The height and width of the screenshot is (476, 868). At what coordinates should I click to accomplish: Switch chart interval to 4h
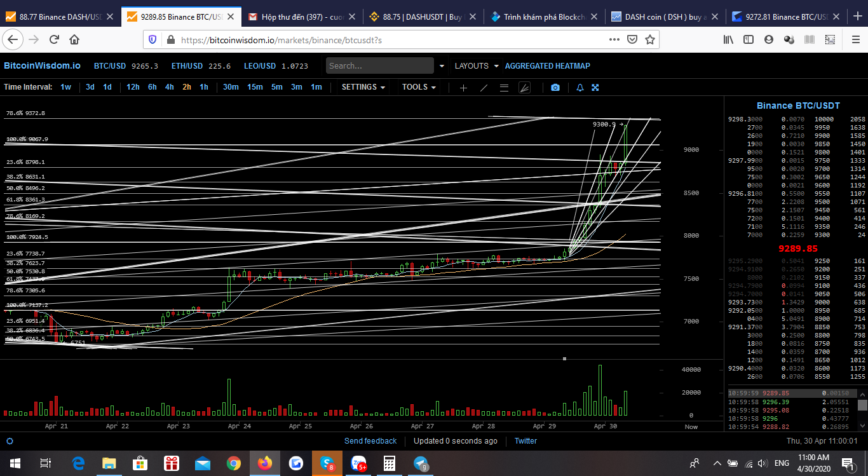170,87
